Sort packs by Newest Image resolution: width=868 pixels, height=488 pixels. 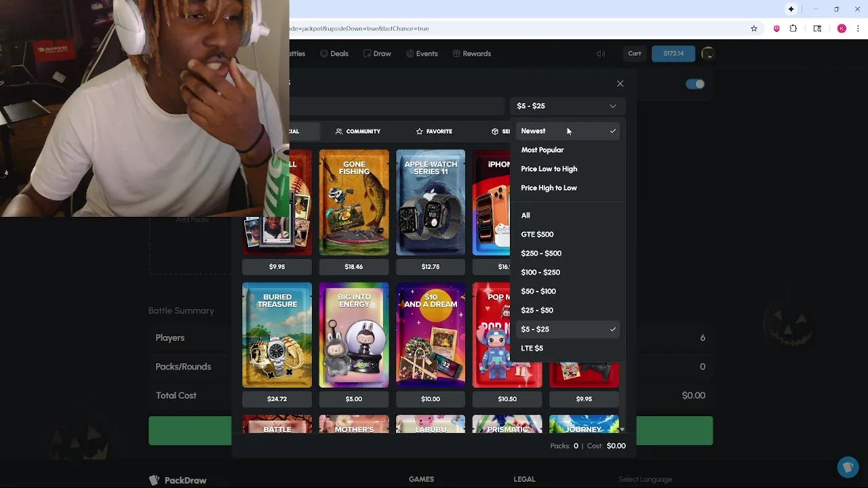(x=566, y=131)
